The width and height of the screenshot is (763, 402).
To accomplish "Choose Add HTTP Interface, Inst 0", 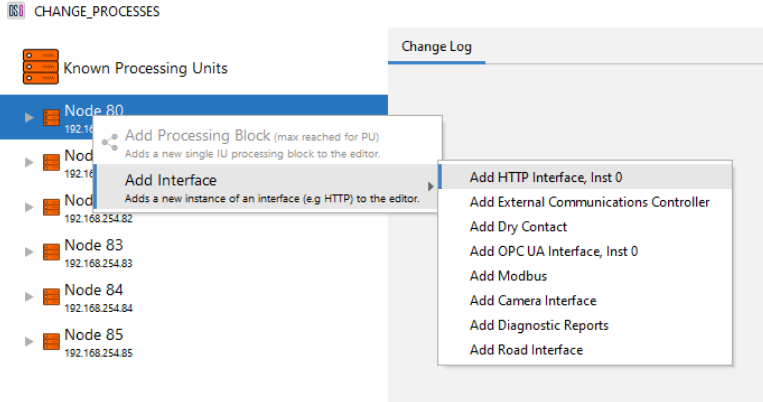I will [x=546, y=177].
